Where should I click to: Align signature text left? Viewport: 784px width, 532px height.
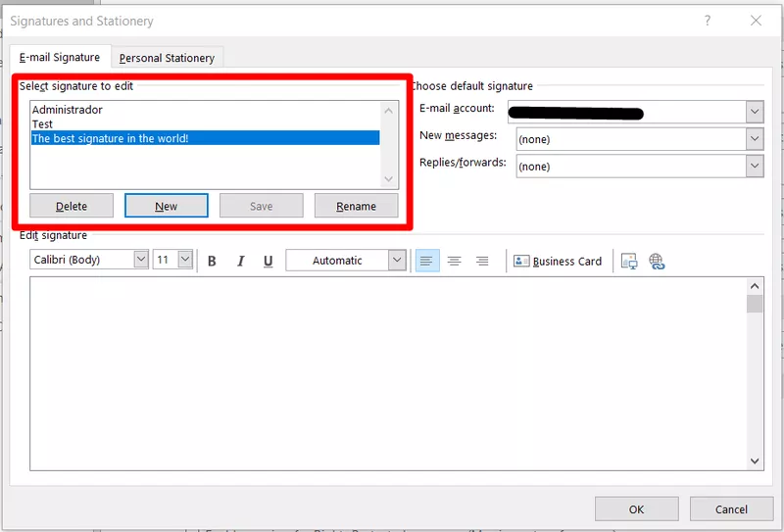426,261
